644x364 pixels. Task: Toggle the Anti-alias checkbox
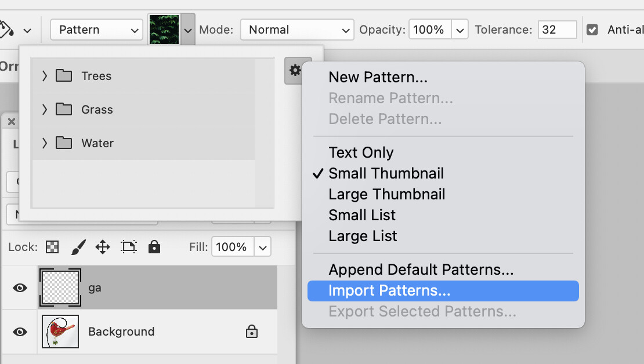click(x=592, y=30)
